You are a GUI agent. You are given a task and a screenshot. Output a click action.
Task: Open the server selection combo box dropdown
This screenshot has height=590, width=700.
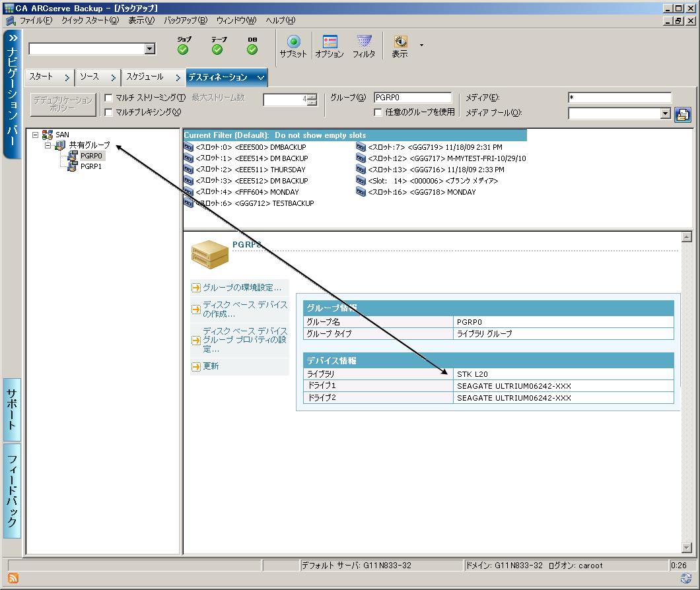pyautogui.click(x=150, y=48)
